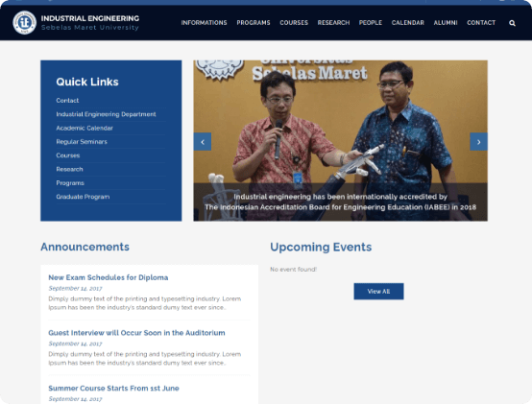Open the Courses menu item
The height and width of the screenshot is (404, 532).
(294, 23)
